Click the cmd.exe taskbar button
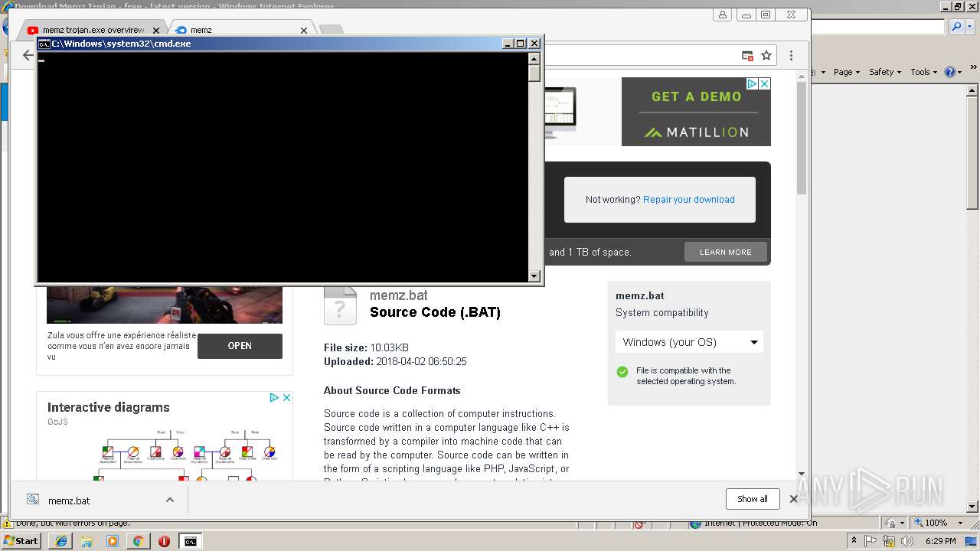The height and width of the screenshot is (551, 980). (191, 541)
